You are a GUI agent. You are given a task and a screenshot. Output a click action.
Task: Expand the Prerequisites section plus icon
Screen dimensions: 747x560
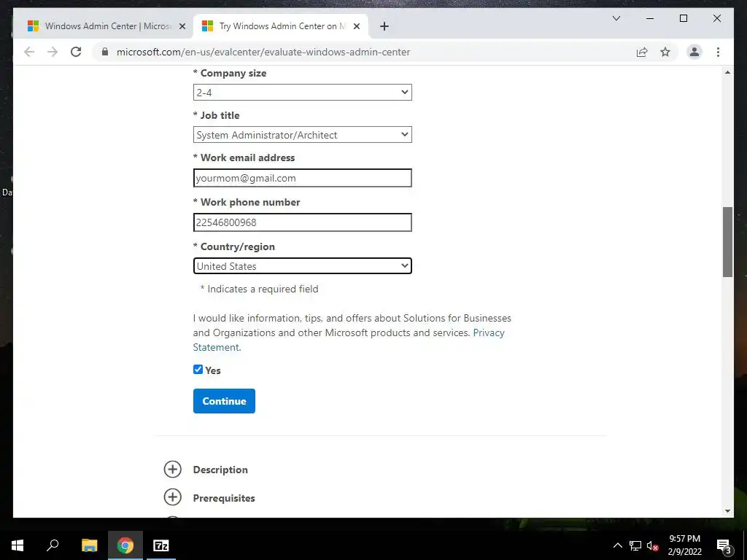[172, 497]
